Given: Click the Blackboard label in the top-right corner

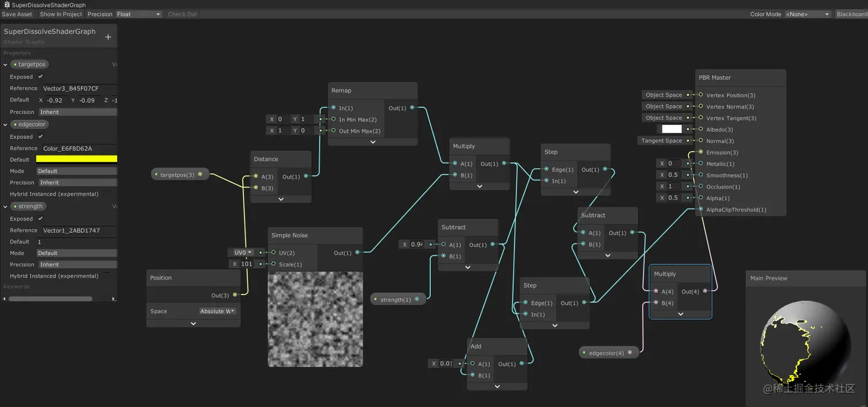Looking at the screenshot, I should (851, 14).
